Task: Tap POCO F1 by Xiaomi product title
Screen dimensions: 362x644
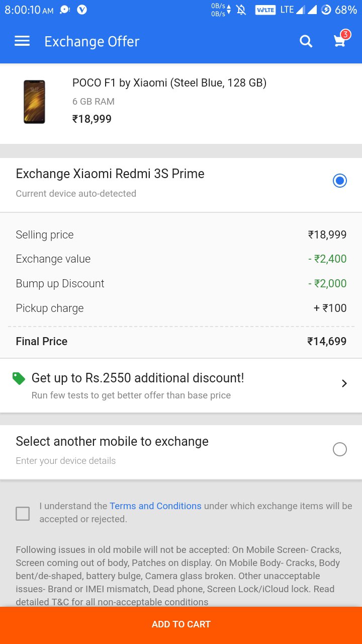Action: [169, 83]
